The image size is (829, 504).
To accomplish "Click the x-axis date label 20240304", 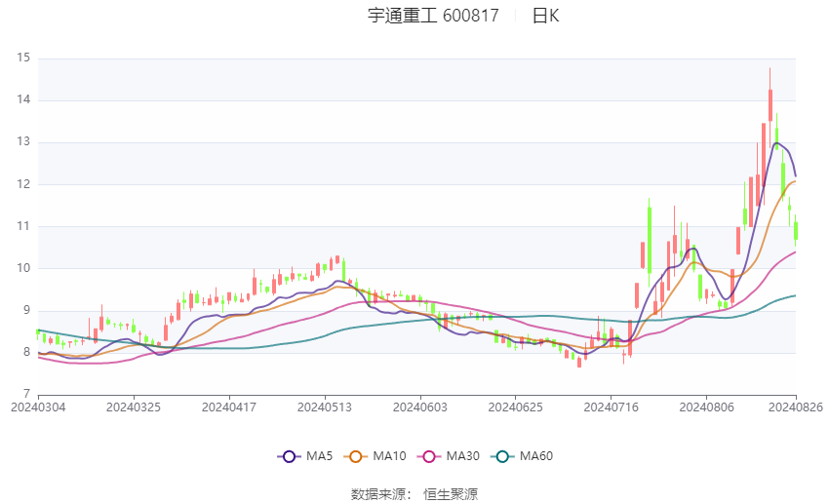I will (x=38, y=407).
